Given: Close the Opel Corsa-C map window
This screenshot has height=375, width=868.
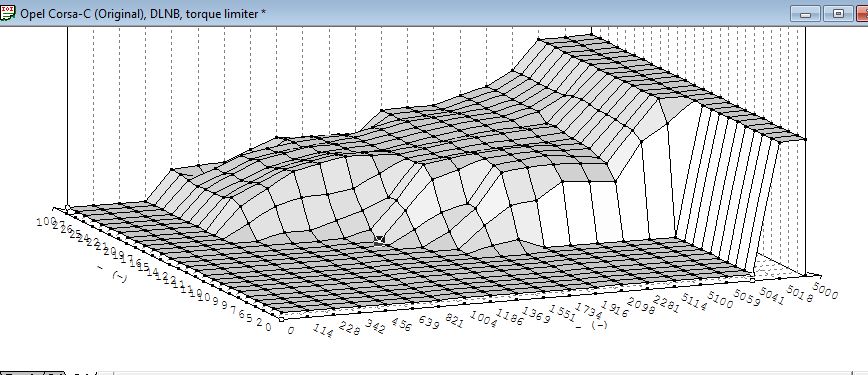Looking at the screenshot, I should (863, 14).
